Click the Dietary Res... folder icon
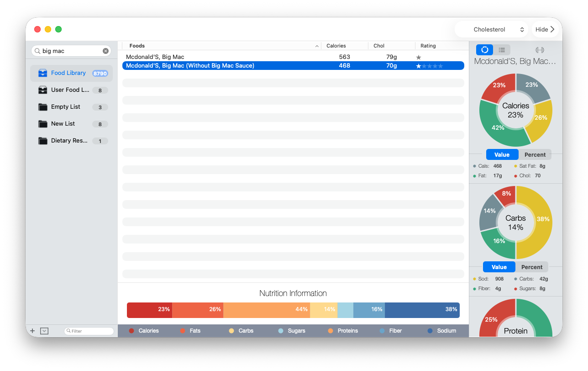Image resolution: width=588 pixels, height=371 pixels. (43, 141)
